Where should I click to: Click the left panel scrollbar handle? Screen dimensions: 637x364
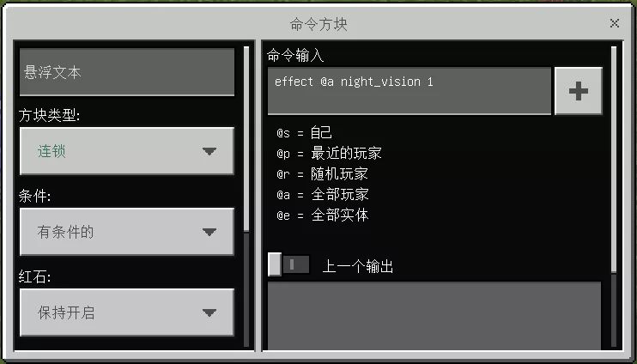pyautogui.click(x=246, y=139)
